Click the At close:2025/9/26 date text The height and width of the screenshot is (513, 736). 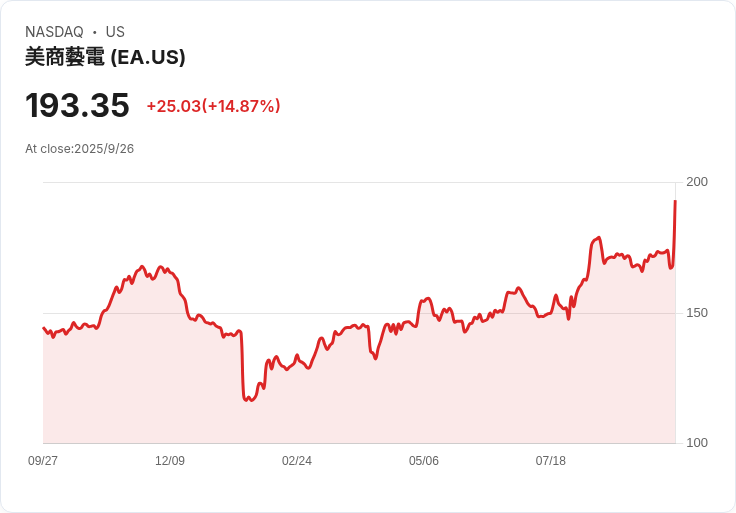(79, 149)
